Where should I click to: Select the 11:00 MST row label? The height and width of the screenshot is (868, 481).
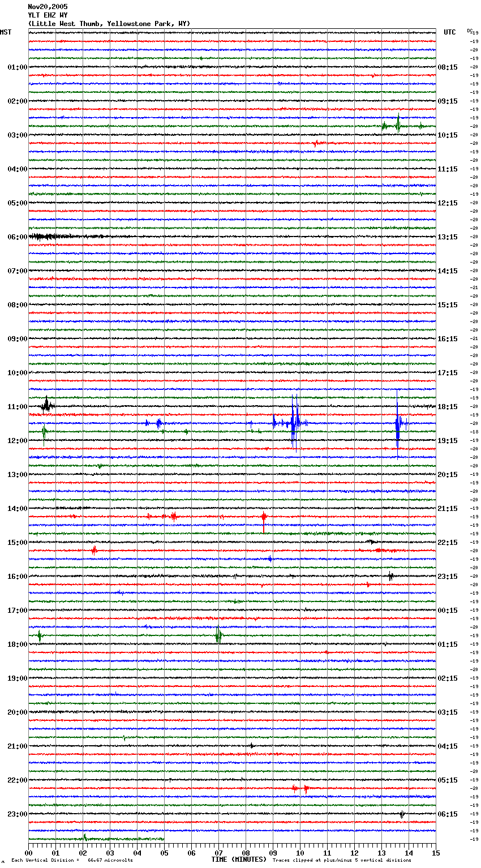click(18, 407)
